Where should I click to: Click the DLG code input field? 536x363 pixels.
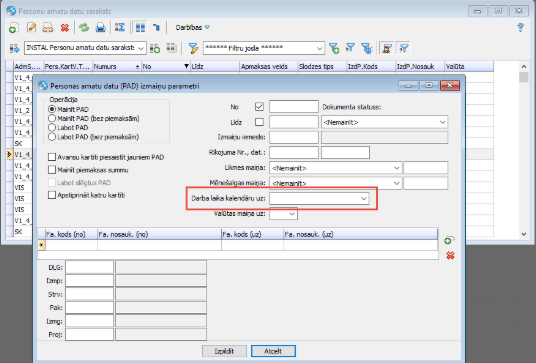tap(89, 267)
